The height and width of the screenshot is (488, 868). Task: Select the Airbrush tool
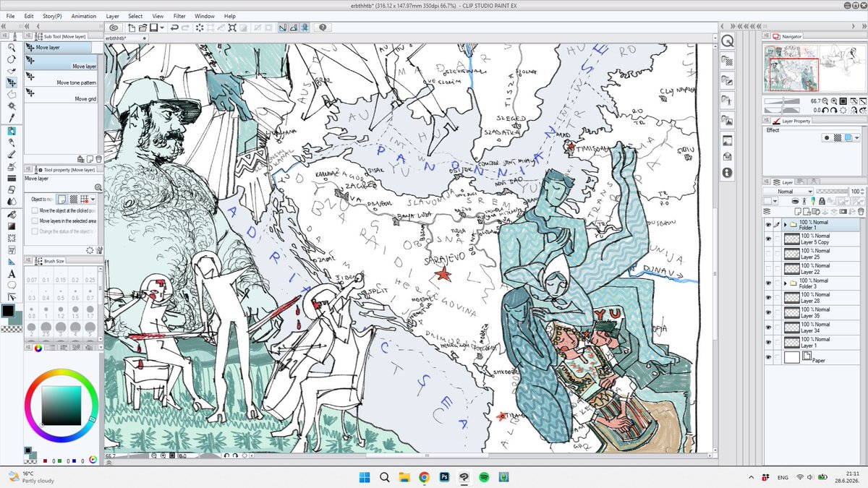[x=12, y=166]
